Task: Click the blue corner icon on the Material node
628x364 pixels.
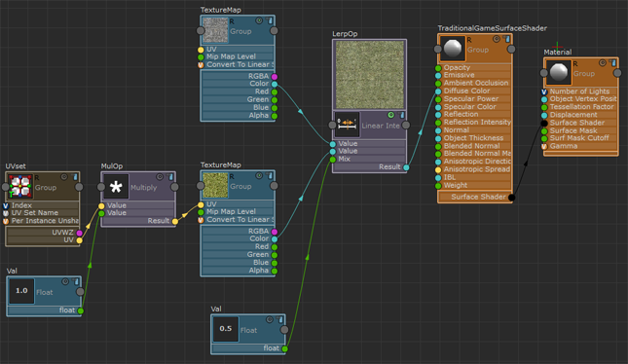Action: pos(613,63)
